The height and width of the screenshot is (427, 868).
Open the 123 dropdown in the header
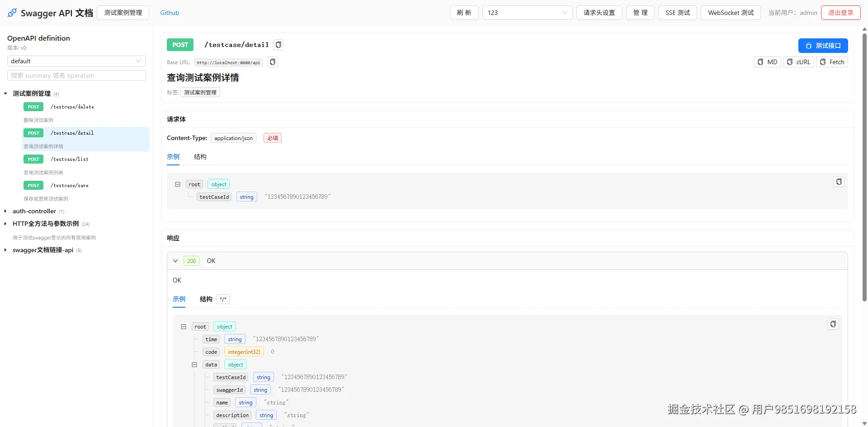[x=527, y=12]
